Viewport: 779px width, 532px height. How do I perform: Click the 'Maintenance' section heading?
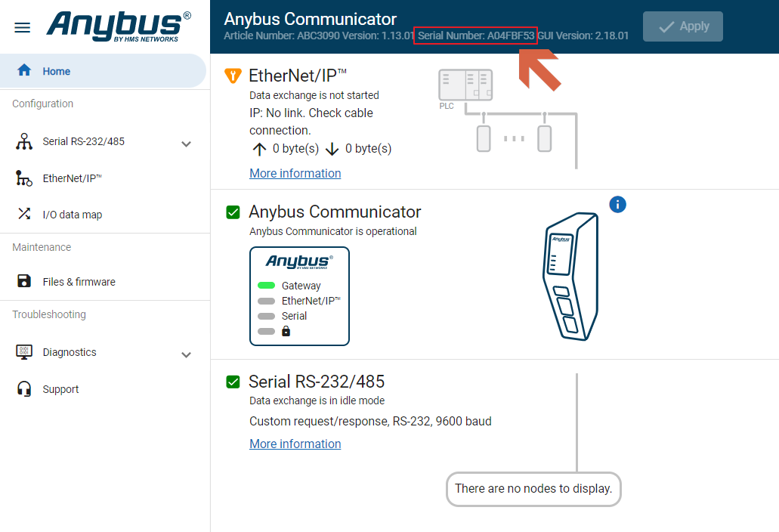tap(42, 247)
